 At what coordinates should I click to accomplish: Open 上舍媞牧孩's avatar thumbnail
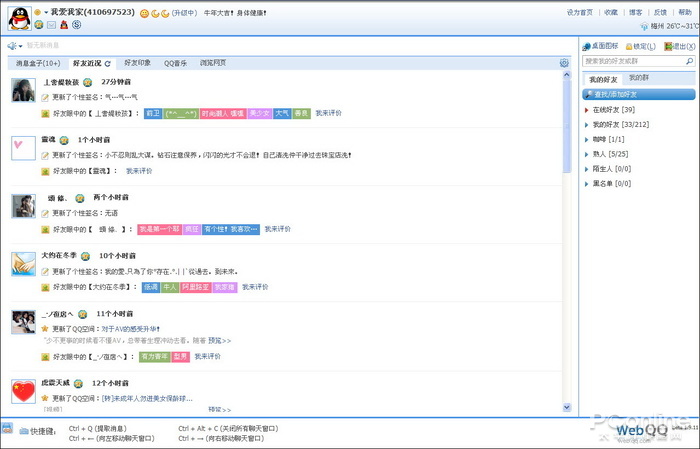click(23, 90)
